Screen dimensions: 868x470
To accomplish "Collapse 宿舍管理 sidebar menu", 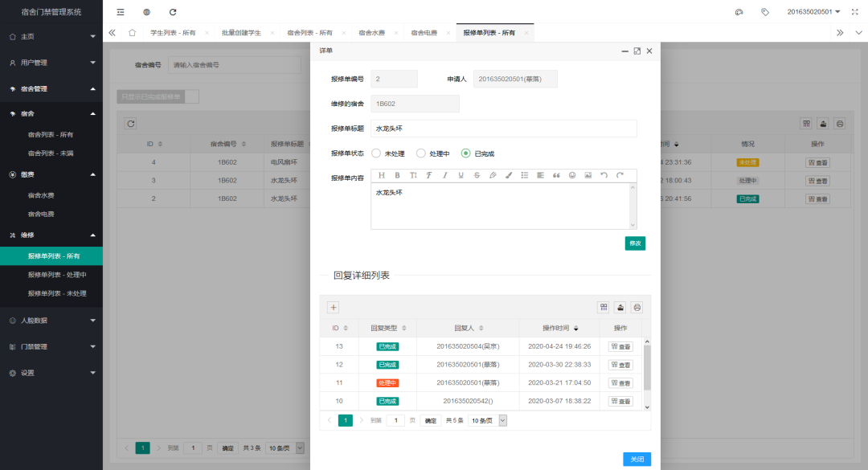I will click(51, 88).
